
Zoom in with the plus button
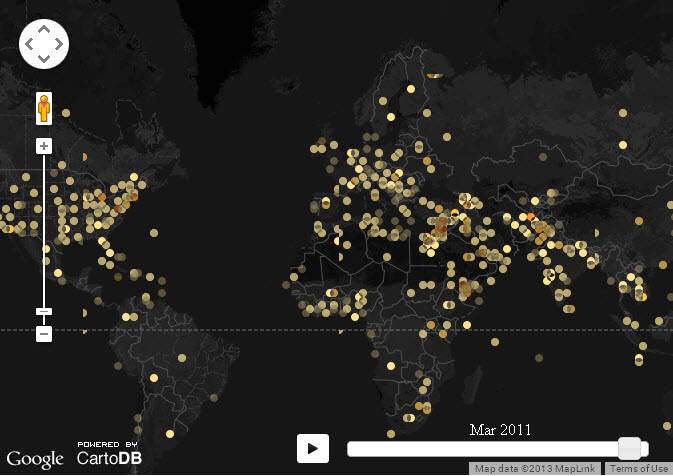[x=44, y=146]
